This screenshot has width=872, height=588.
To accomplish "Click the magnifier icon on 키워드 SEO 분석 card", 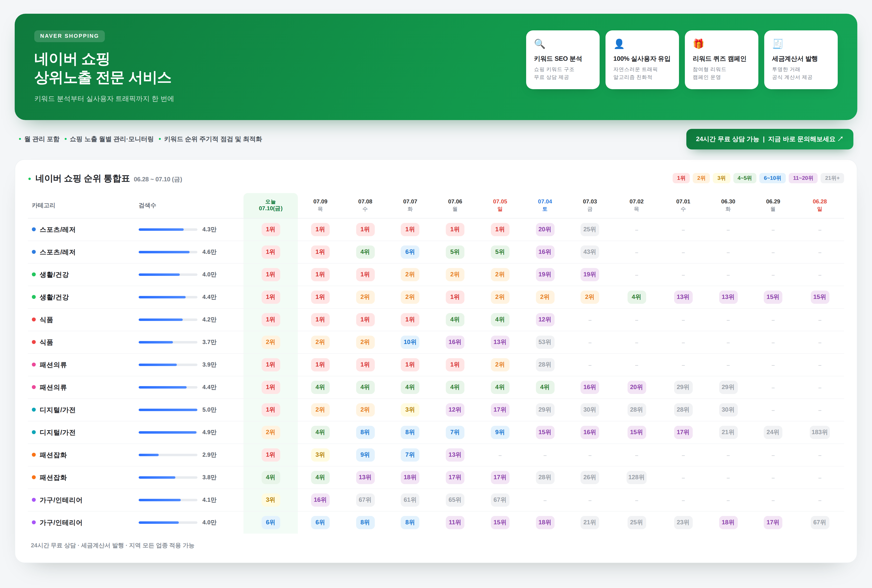I will click(x=539, y=44).
